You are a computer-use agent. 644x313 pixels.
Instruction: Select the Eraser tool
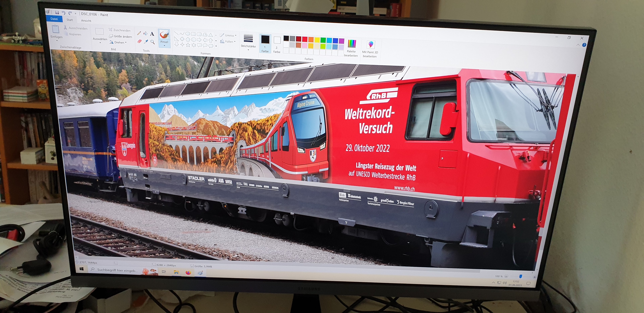point(140,41)
